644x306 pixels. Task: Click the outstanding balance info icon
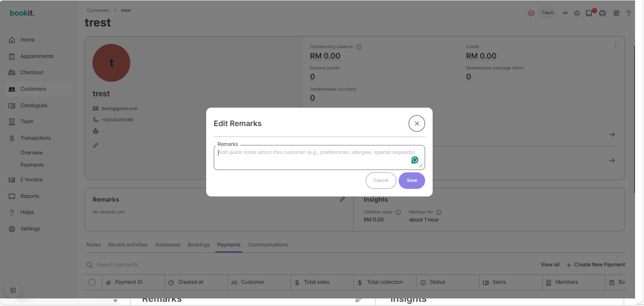pyautogui.click(x=359, y=47)
